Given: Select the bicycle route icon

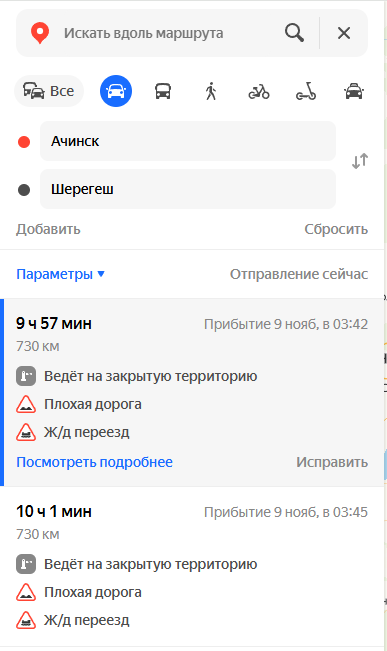Looking at the screenshot, I should point(259,91).
